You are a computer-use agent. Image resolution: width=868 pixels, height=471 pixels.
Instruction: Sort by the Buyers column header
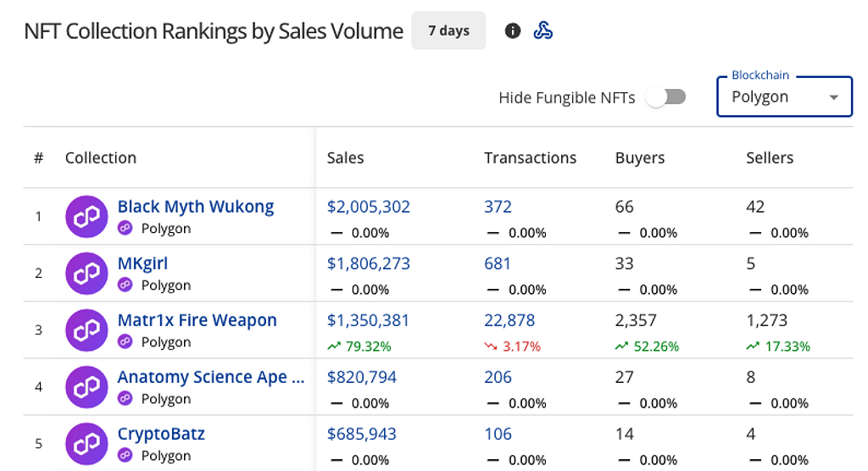640,158
